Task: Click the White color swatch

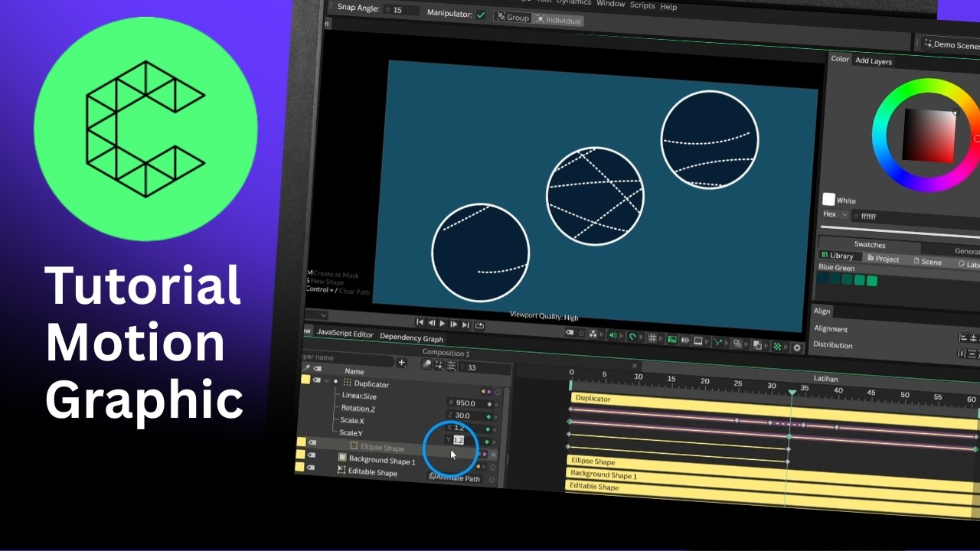Action: 828,199
